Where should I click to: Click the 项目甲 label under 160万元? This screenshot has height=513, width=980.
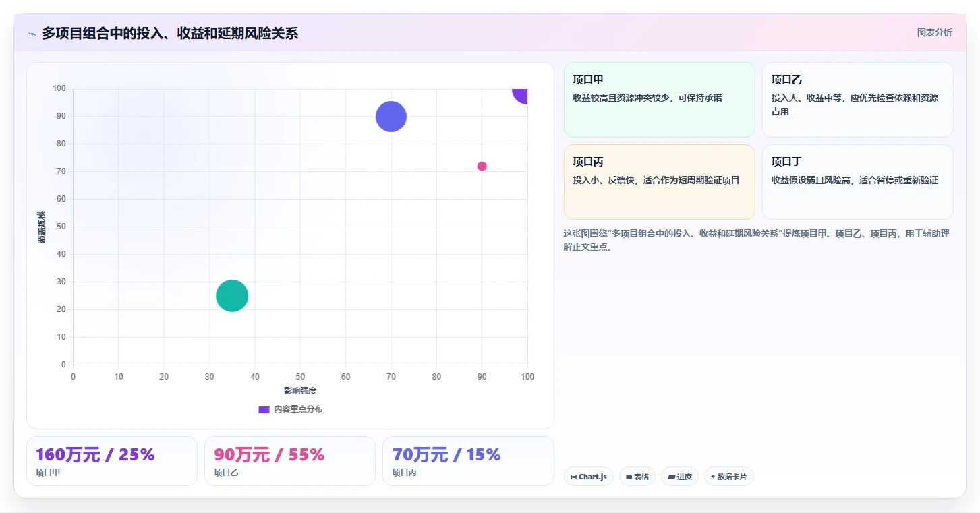coord(48,473)
